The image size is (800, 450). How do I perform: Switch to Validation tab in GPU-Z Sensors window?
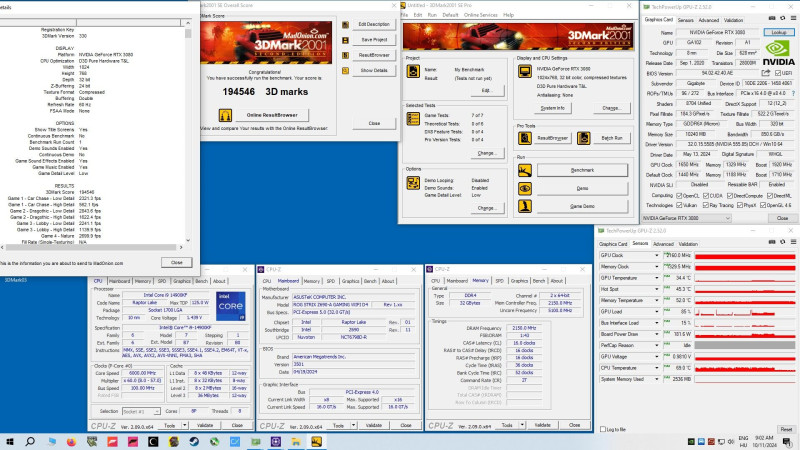688,244
